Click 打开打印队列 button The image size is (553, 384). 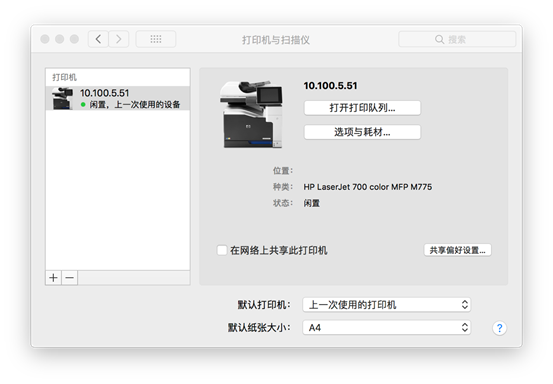click(x=362, y=108)
